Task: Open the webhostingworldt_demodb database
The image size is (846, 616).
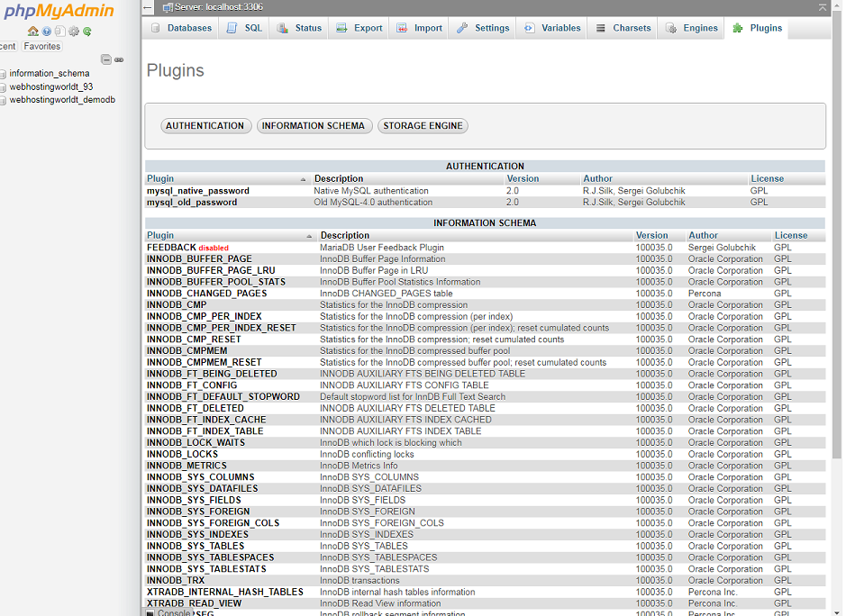Action: (x=62, y=100)
